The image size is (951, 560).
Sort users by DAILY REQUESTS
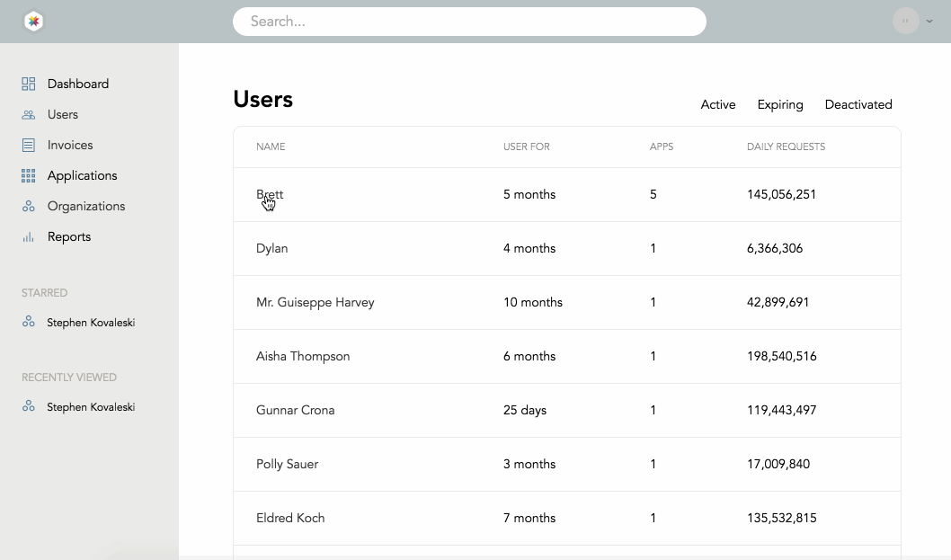[787, 147]
